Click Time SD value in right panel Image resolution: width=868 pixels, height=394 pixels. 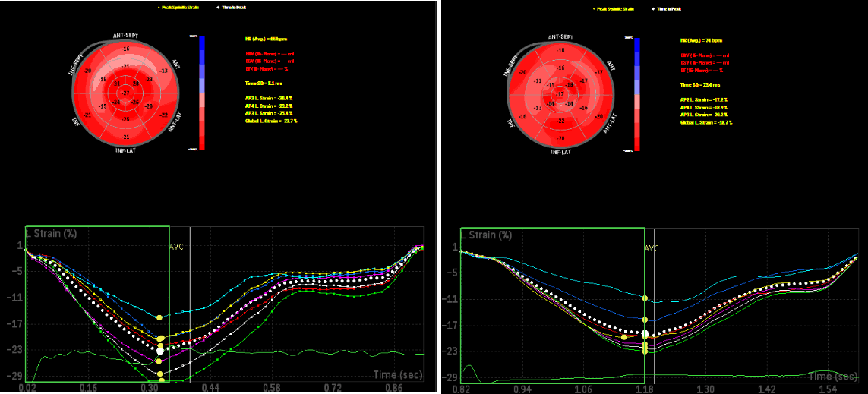[x=699, y=85]
